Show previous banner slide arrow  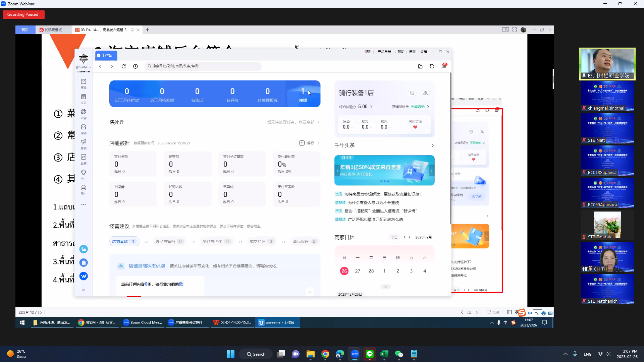tap(337, 171)
